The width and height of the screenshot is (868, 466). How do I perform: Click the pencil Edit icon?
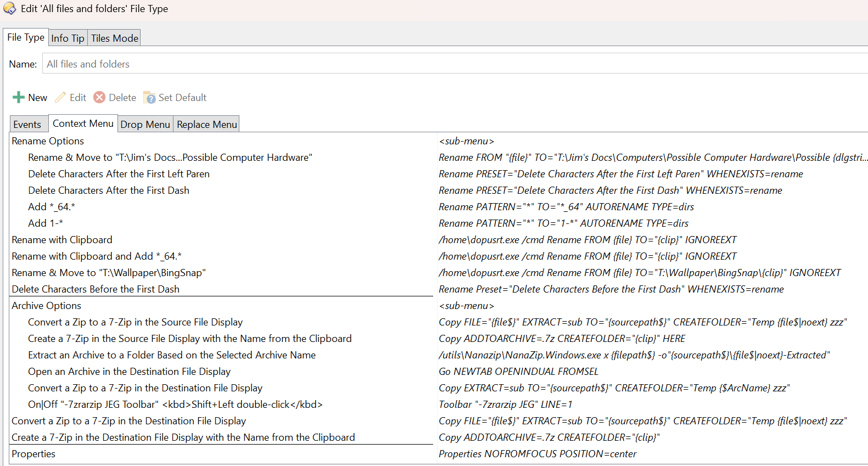(x=60, y=97)
